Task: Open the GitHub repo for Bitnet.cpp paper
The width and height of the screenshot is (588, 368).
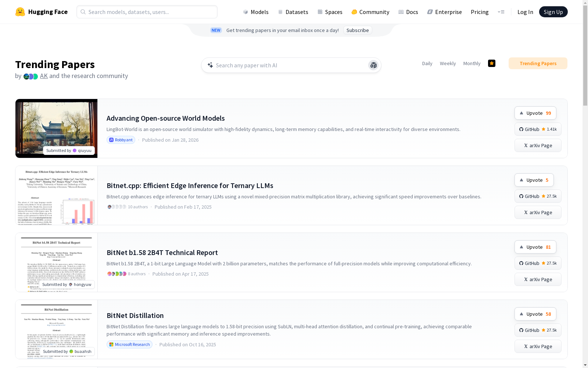Action: click(x=538, y=196)
